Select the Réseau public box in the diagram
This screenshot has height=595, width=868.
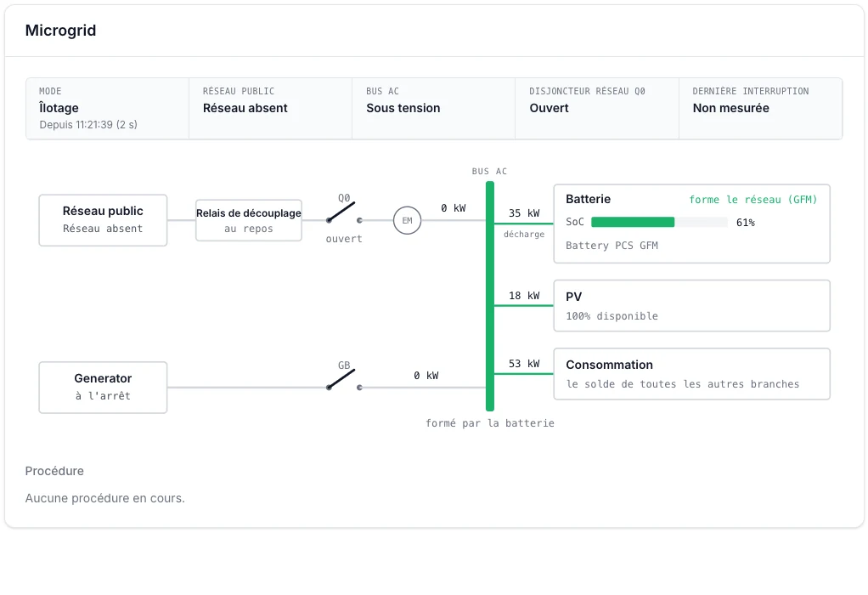pos(103,220)
